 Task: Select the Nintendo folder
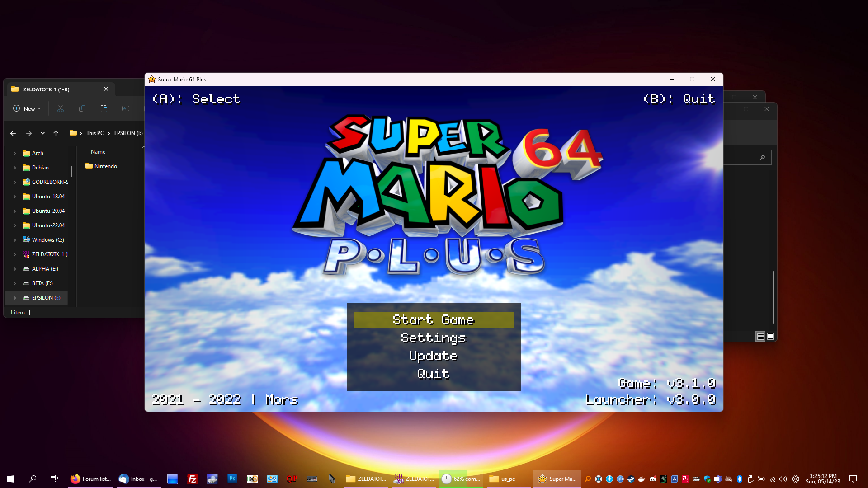[101, 166]
